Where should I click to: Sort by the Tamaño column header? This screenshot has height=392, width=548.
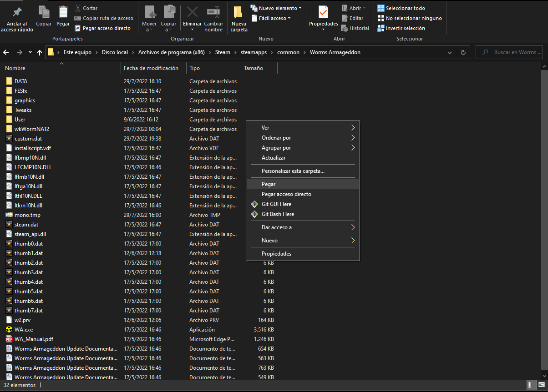(259, 68)
